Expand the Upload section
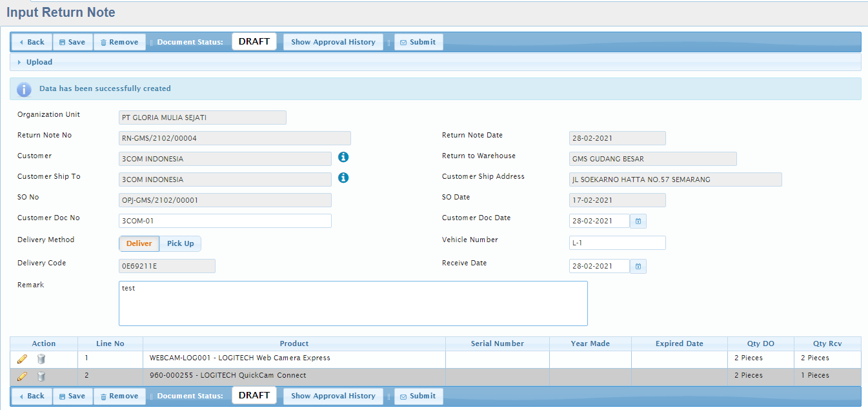Image resolution: width=868 pixels, height=410 pixels. [39, 62]
